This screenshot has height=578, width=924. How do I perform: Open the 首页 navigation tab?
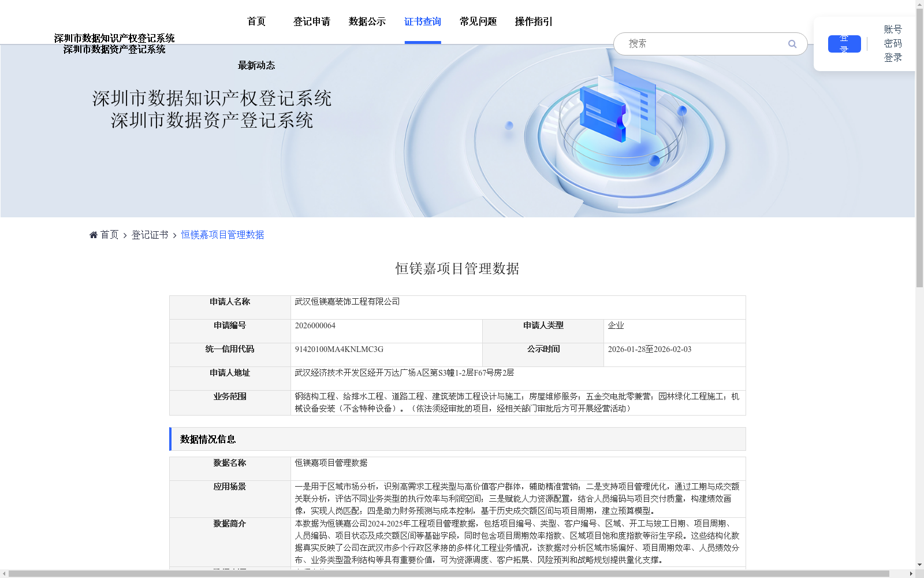pyautogui.click(x=256, y=21)
